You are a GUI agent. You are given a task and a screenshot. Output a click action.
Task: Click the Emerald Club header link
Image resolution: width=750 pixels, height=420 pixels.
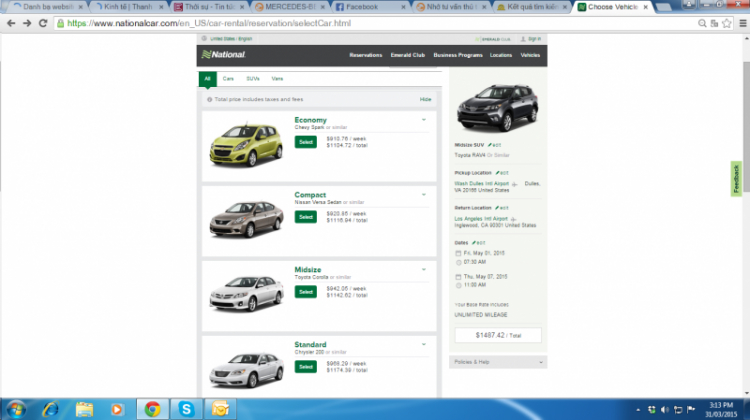click(493, 39)
